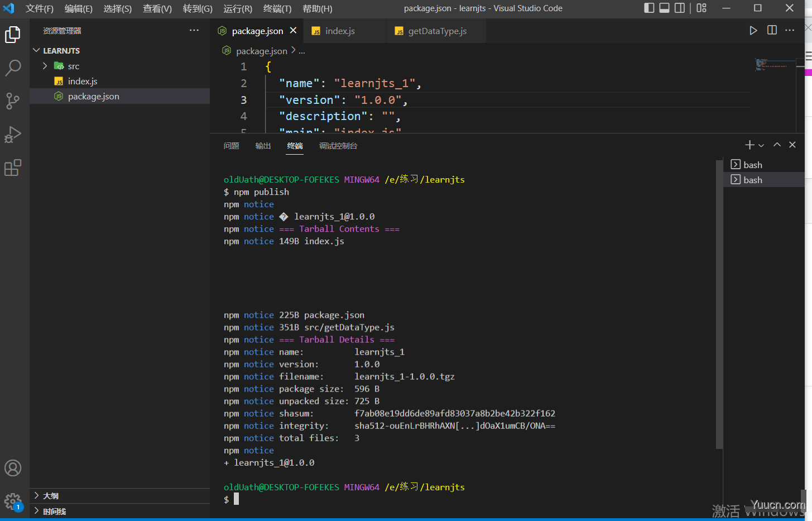
Task: Expand the 时间线 timeline section
Action: (x=120, y=512)
